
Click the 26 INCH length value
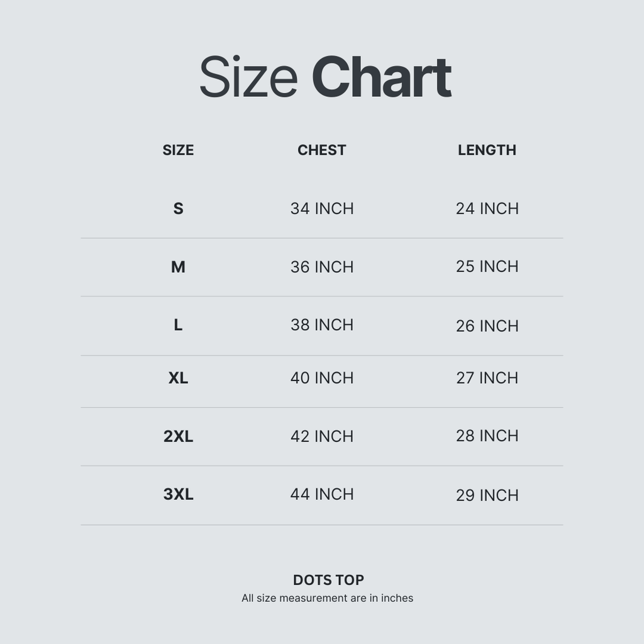(487, 326)
